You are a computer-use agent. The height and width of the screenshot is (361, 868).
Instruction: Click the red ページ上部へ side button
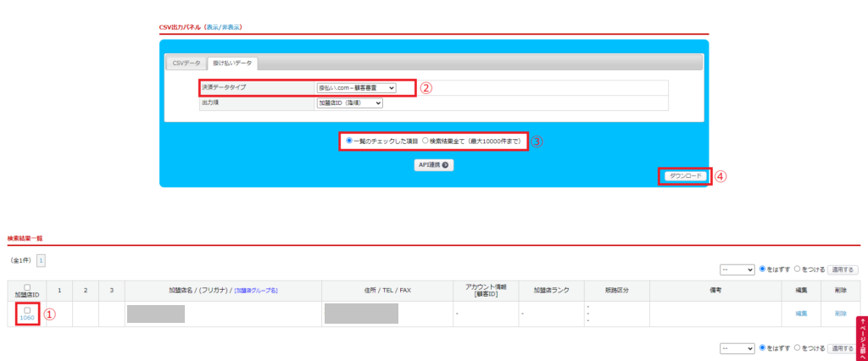pyautogui.click(x=862, y=339)
